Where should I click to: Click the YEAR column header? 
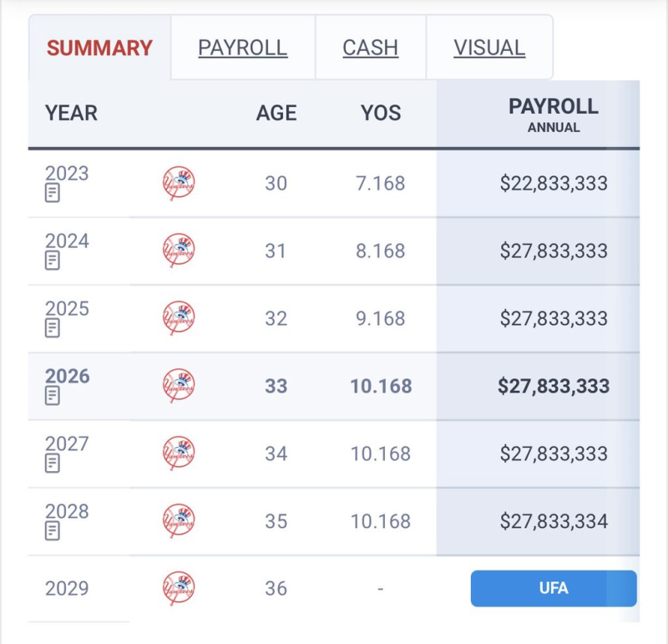point(71,113)
